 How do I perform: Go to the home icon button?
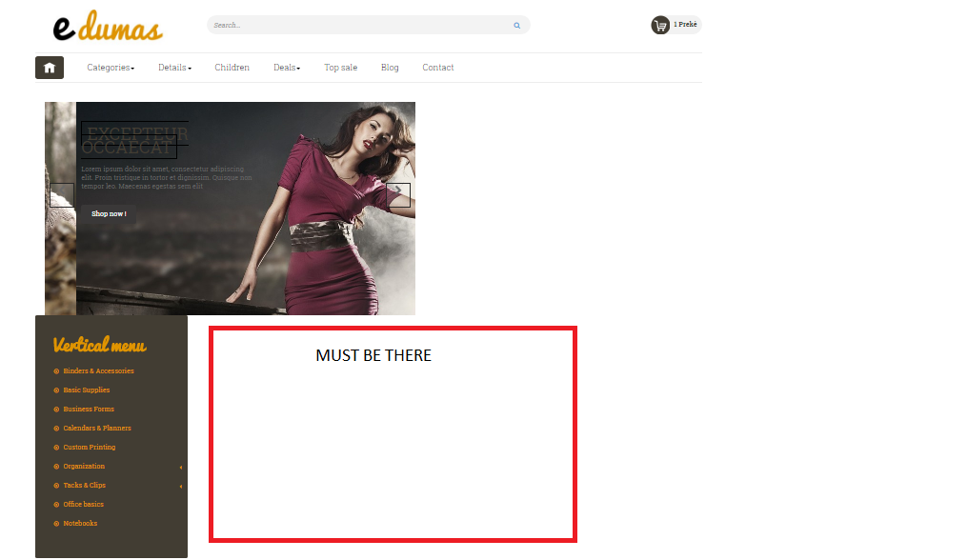point(50,68)
